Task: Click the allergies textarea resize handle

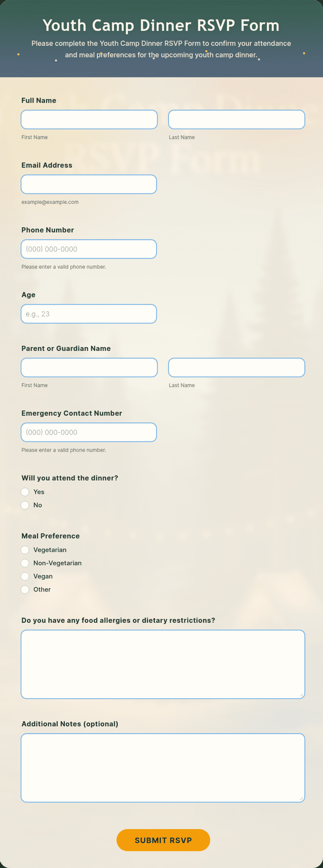Action: [x=301, y=695]
